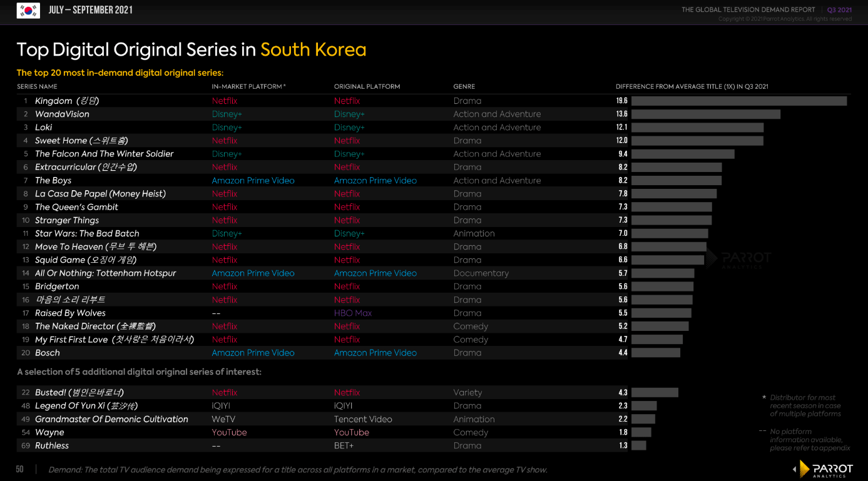Screen dimensions: 868x481
Task: Click the South Korea flag icon
Action: click(x=28, y=10)
